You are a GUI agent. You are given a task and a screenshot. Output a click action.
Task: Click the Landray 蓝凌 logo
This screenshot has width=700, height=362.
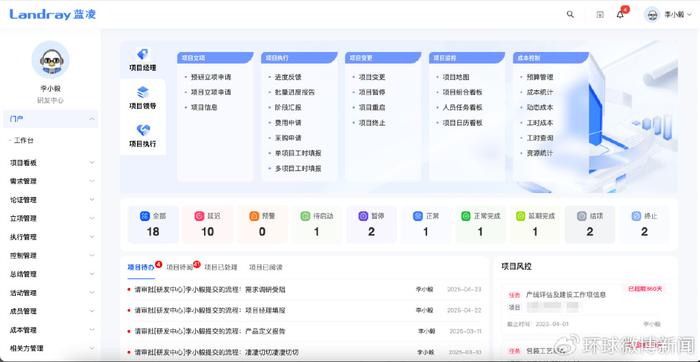(53, 14)
